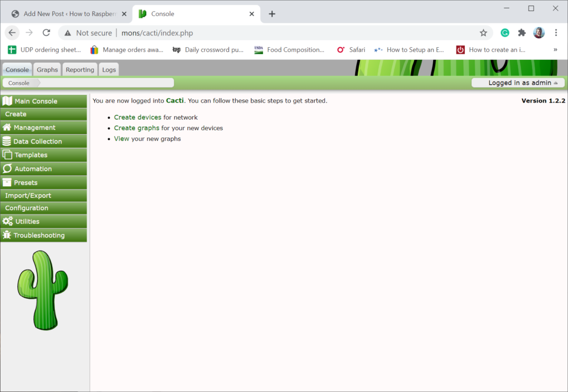Expand the Templates menu section
The width and height of the screenshot is (568, 392).
tap(44, 155)
